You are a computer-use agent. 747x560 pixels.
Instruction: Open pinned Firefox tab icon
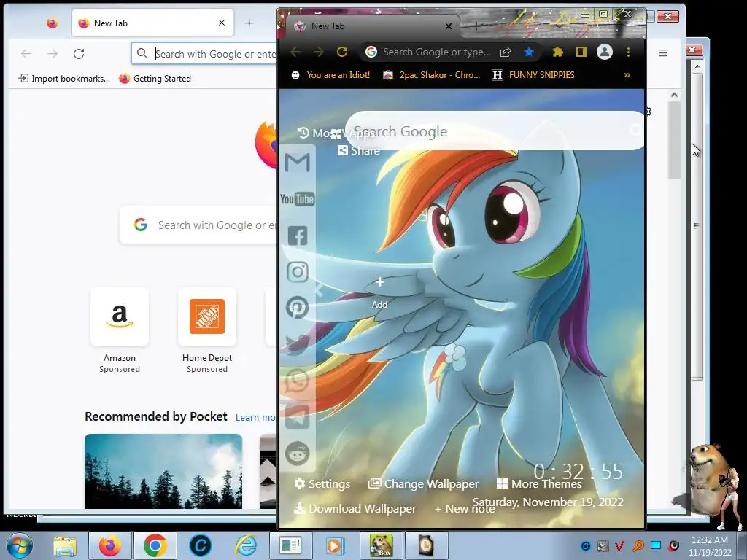(x=53, y=23)
